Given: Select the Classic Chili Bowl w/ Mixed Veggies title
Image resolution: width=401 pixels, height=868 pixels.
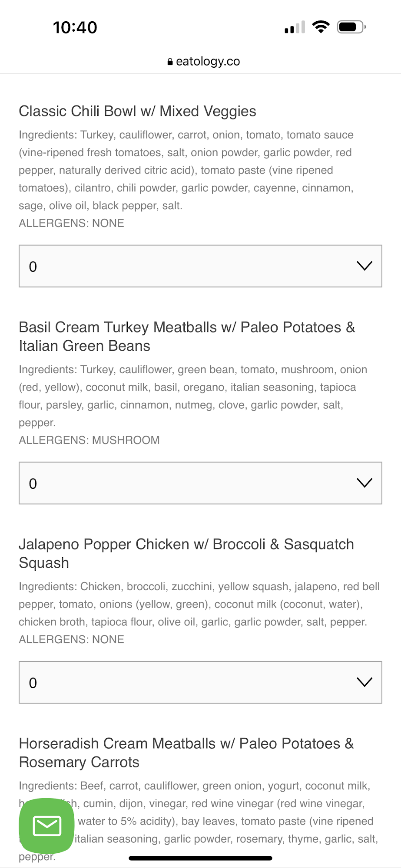Looking at the screenshot, I should tap(137, 111).
